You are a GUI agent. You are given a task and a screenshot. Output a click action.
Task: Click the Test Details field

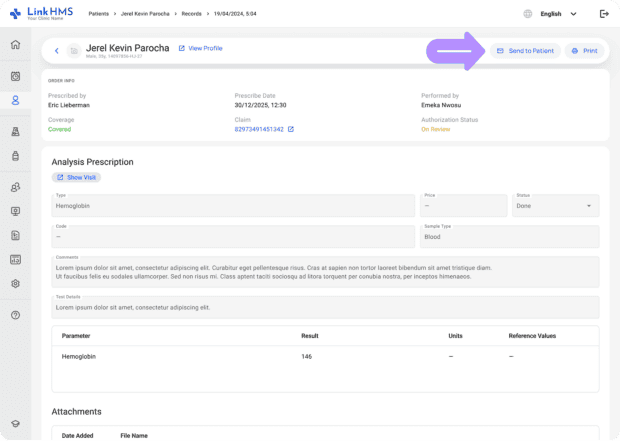(325, 307)
